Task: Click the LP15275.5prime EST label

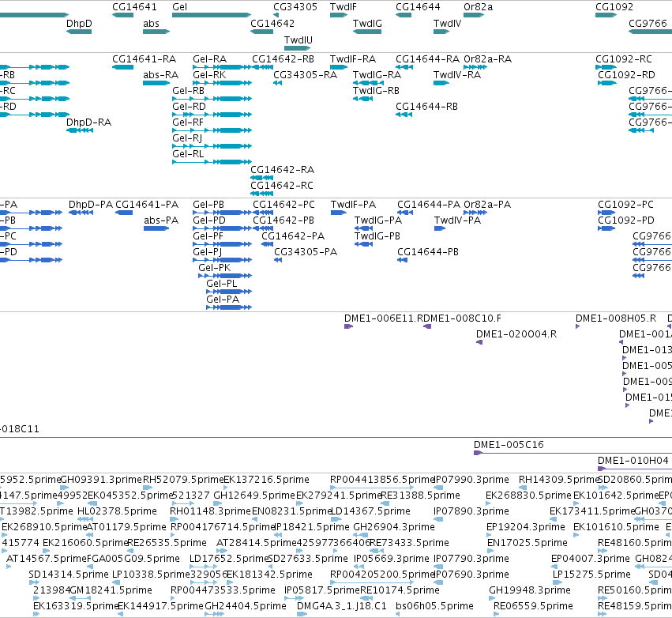Action: click(x=592, y=575)
